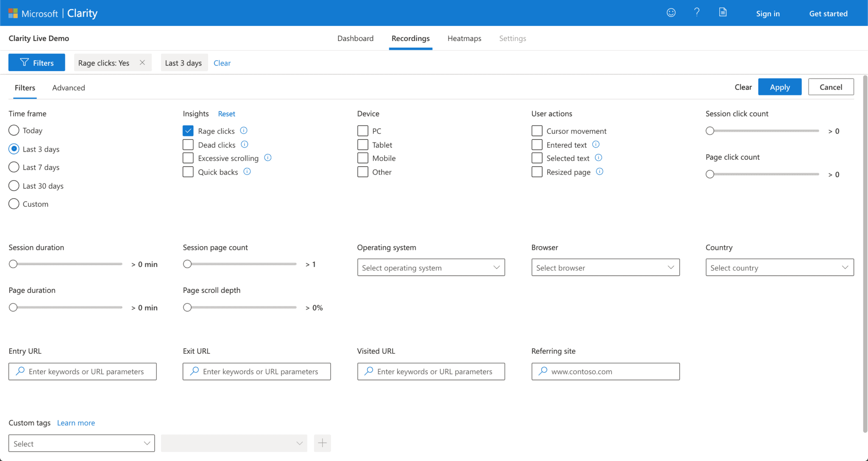
Task: Click the Visited URL keywords field
Action: click(x=430, y=371)
